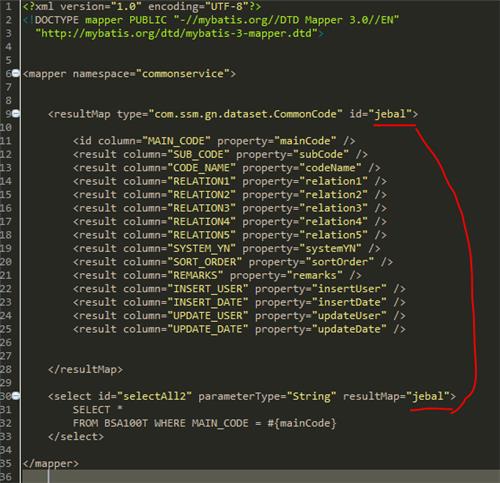Image resolution: width=500 pixels, height=483 pixels.
Task: Click column value "SUB_CODE"
Action: pyautogui.click(x=198, y=154)
